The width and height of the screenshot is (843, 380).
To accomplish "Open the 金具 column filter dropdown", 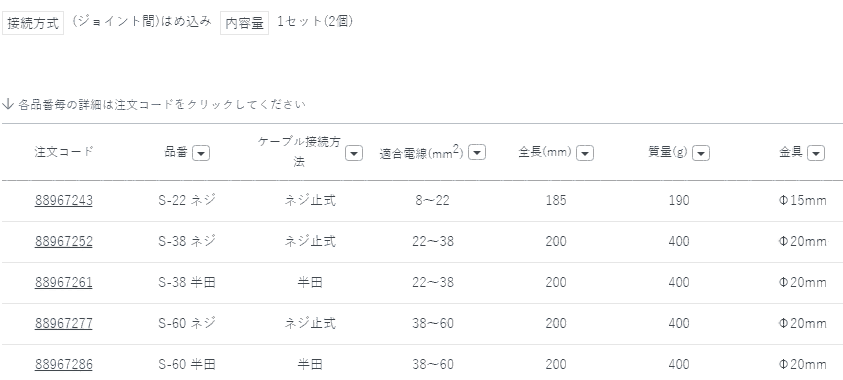I will pos(816,153).
